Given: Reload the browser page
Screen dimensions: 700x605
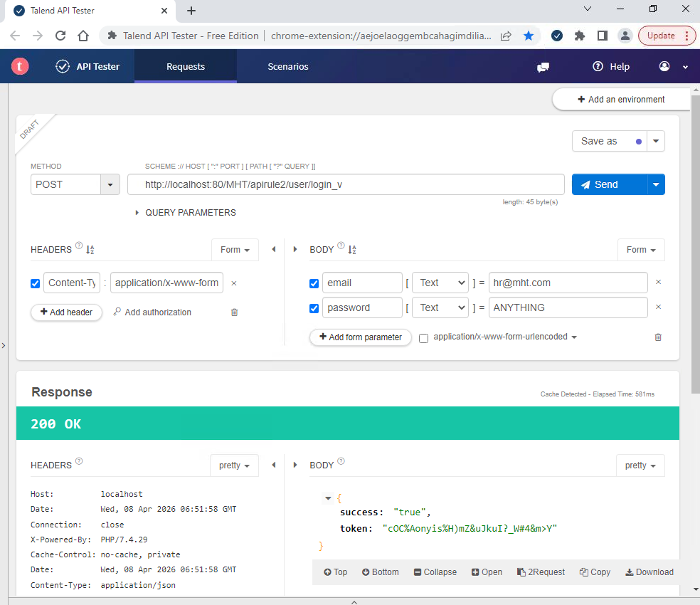Looking at the screenshot, I should (60, 36).
